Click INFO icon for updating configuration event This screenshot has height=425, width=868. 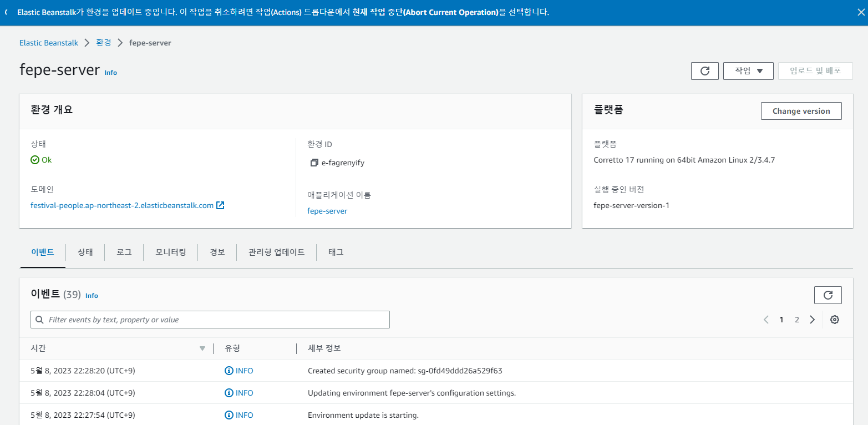[229, 393]
